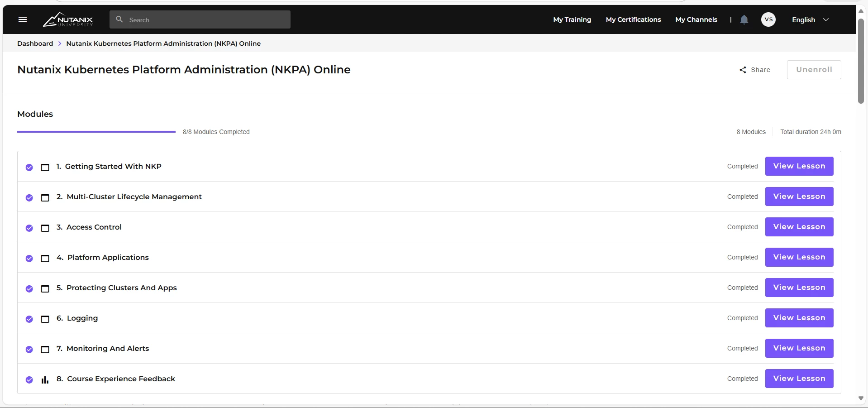This screenshot has width=868, height=408.
Task: Open the VS user avatar menu
Action: point(768,19)
